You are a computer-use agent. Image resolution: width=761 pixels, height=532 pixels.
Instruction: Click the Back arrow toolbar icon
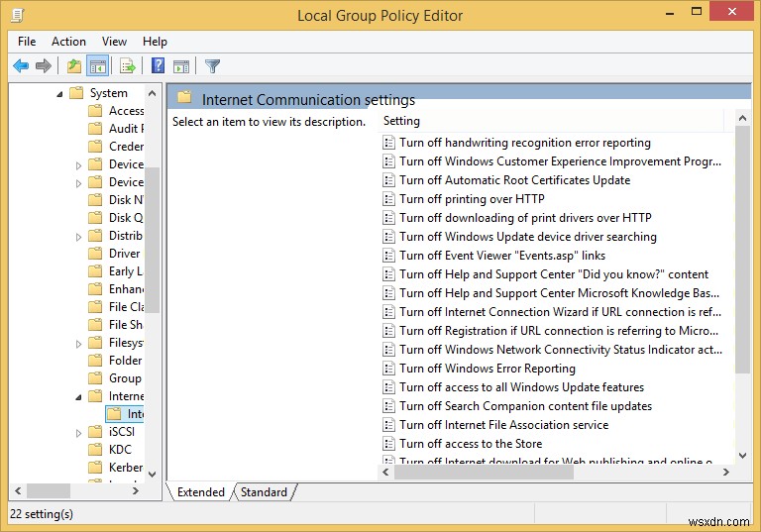(21, 66)
